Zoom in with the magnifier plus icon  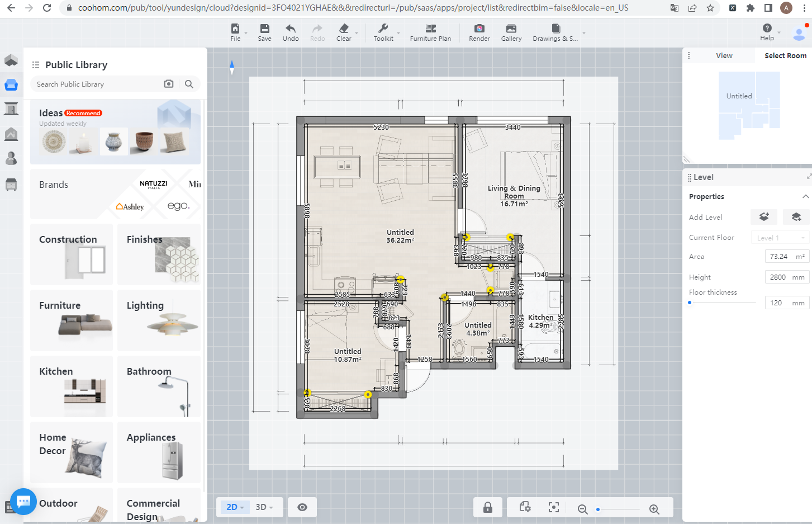tap(654, 509)
